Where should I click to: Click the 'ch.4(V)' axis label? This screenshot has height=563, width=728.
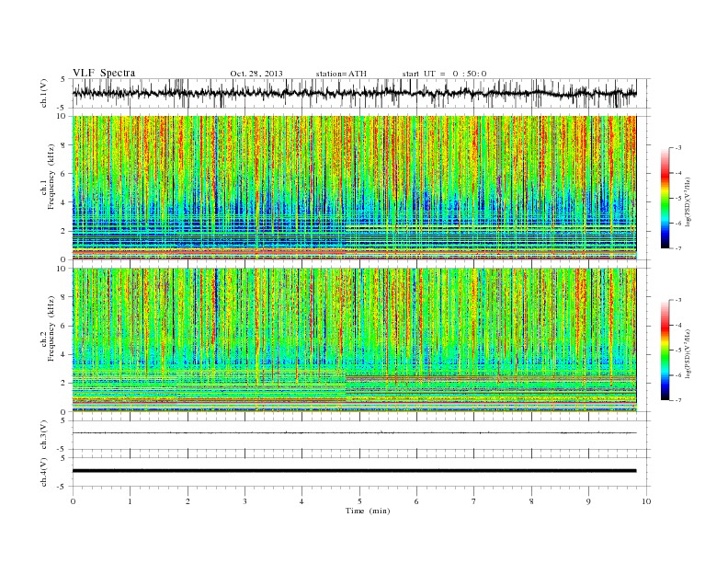44,472
